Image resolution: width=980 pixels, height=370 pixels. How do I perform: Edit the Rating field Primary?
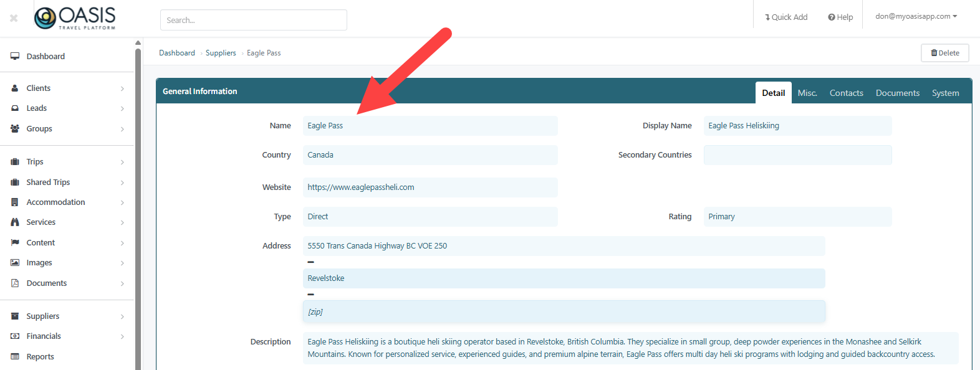[797, 217]
